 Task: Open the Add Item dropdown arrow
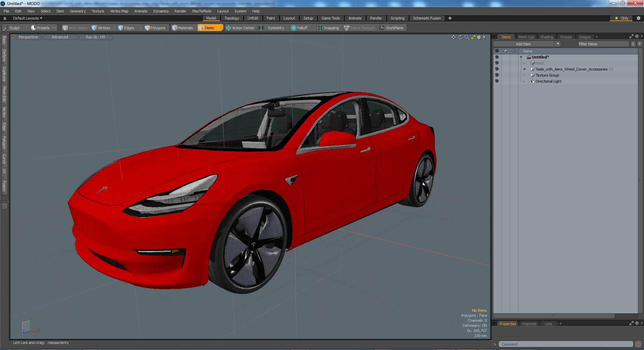[x=558, y=44]
